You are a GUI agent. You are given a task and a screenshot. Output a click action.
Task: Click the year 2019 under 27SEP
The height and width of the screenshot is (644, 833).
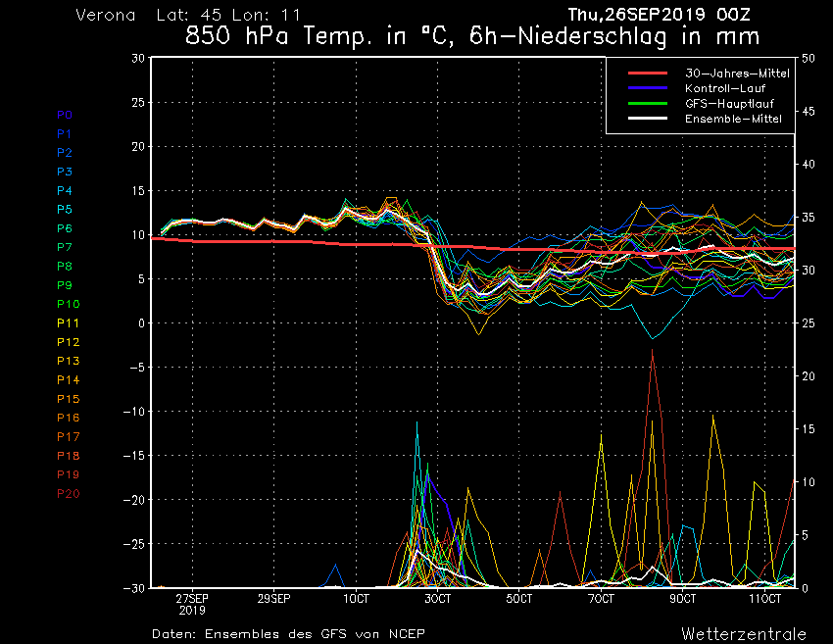click(x=192, y=611)
